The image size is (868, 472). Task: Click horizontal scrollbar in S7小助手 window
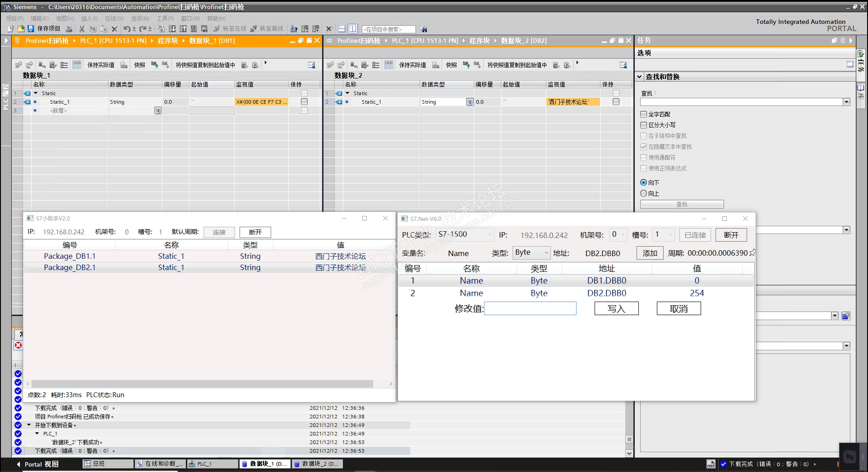(x=202, y=384)
